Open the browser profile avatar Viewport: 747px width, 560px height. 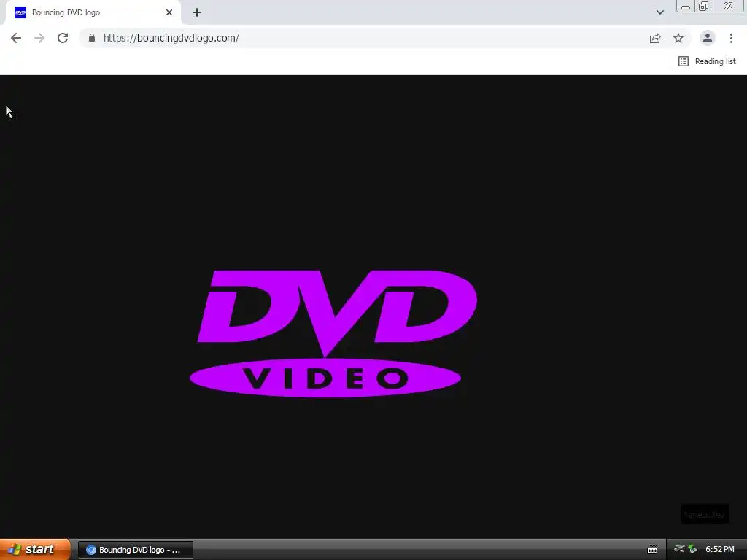coord(708,38)
